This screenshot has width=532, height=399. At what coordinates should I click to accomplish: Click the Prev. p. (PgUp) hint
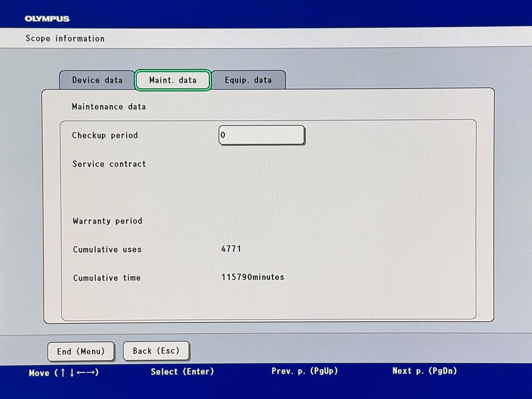(x=305, y=371)
